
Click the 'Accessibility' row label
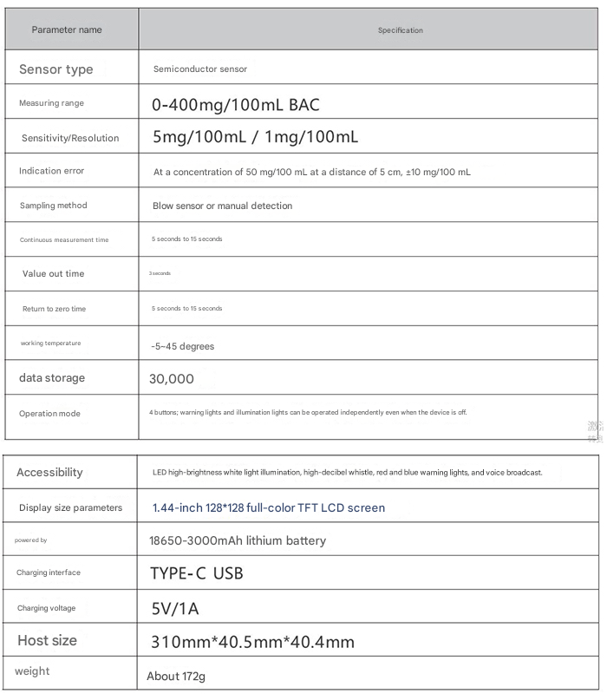tap(49, 473)
